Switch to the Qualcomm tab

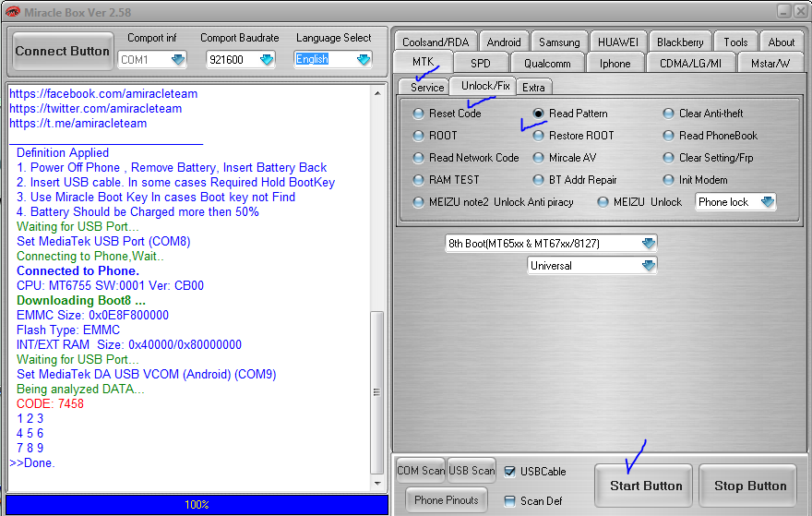pyautogui.click(x=547, y=63)
